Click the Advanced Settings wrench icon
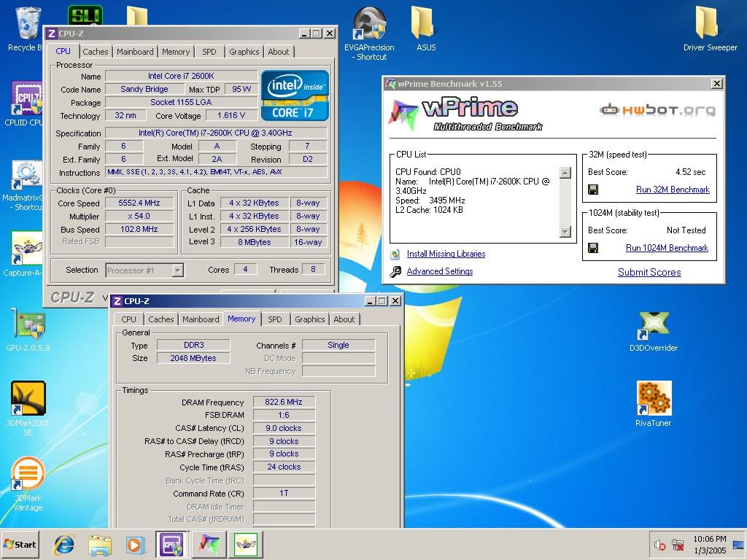This screenshot has width=747, height=560. tap(395, 271)
